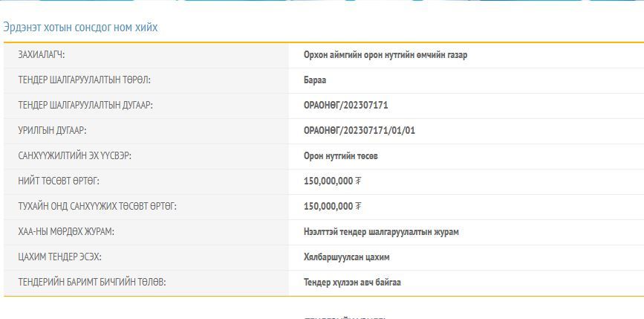Screen dimensions: 644x319
Task: Click the tugrik symbol in the total budget row
Action: [x=359, y=181]
